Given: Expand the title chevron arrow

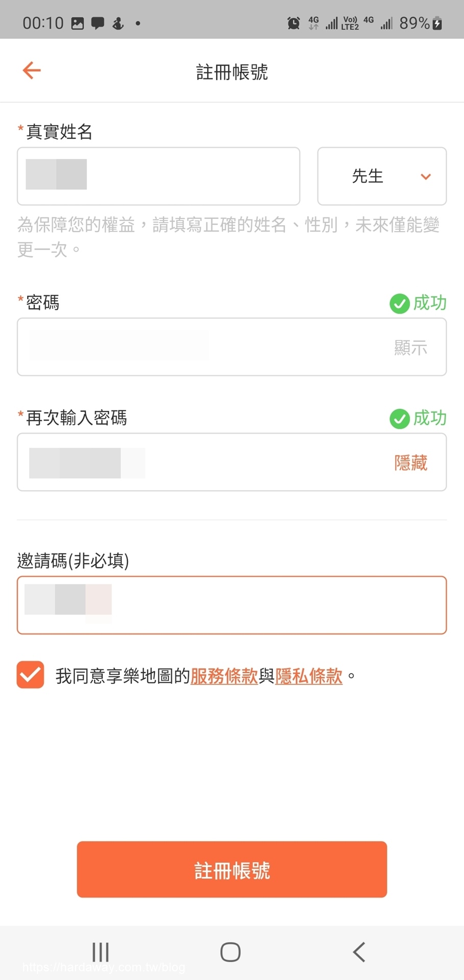Looking at the screenshot, I should 426,177.
